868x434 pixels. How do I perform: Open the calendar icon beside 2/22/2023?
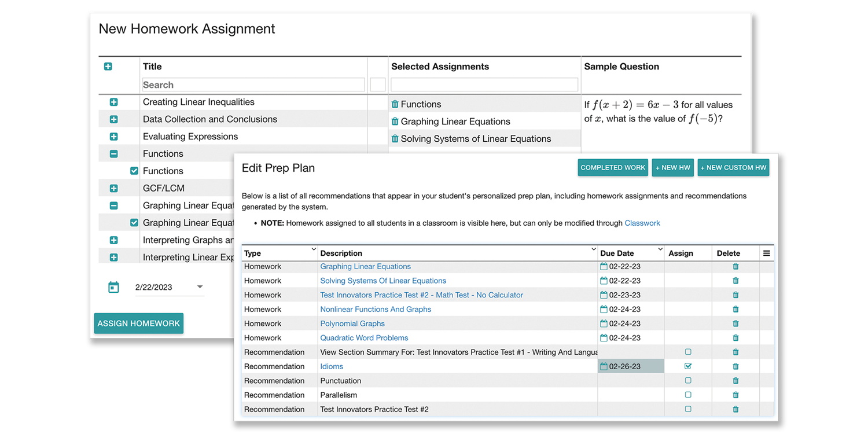[x=113, y=287]
